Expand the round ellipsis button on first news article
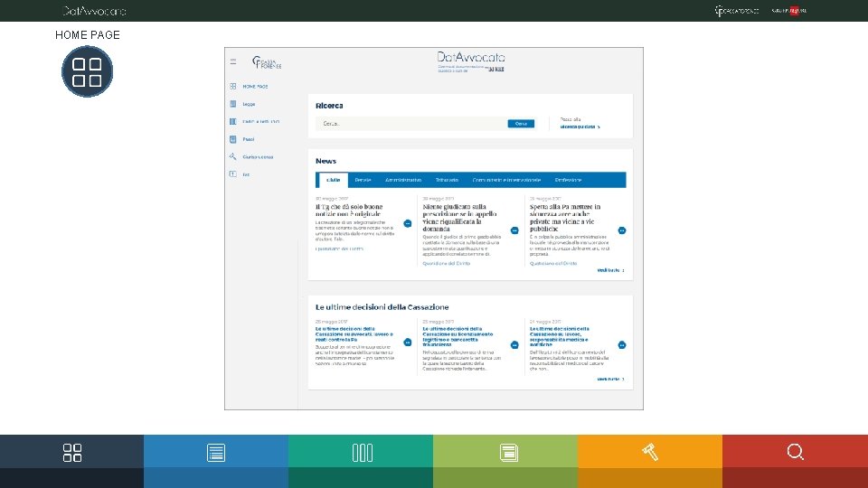The width and height of the screenshot is (868, 488). click(x=408, y=223)
